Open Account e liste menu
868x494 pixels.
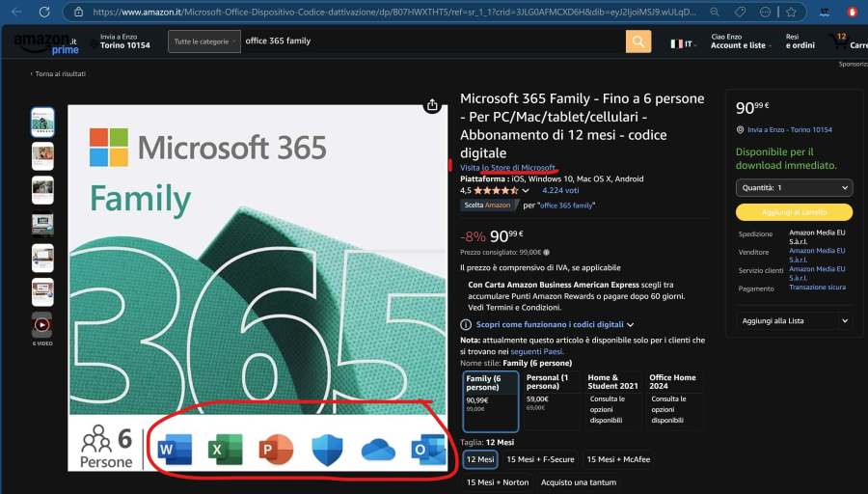(738, 41)
